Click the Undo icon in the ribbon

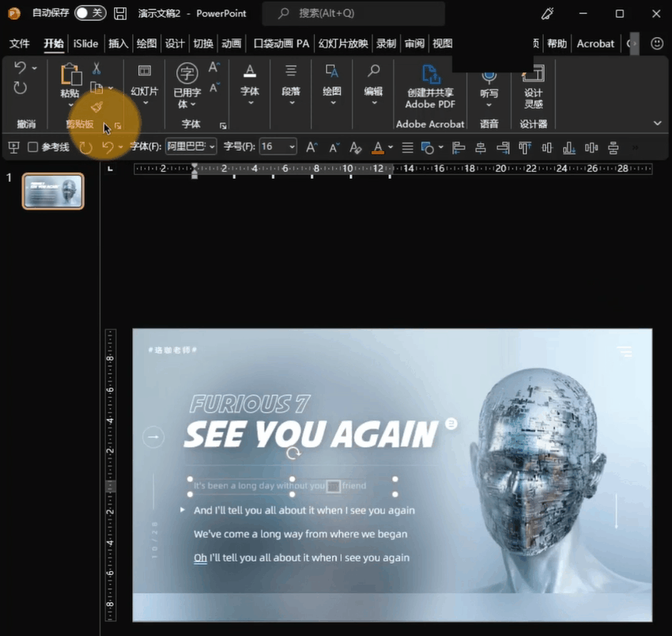[x=20, y=67]
